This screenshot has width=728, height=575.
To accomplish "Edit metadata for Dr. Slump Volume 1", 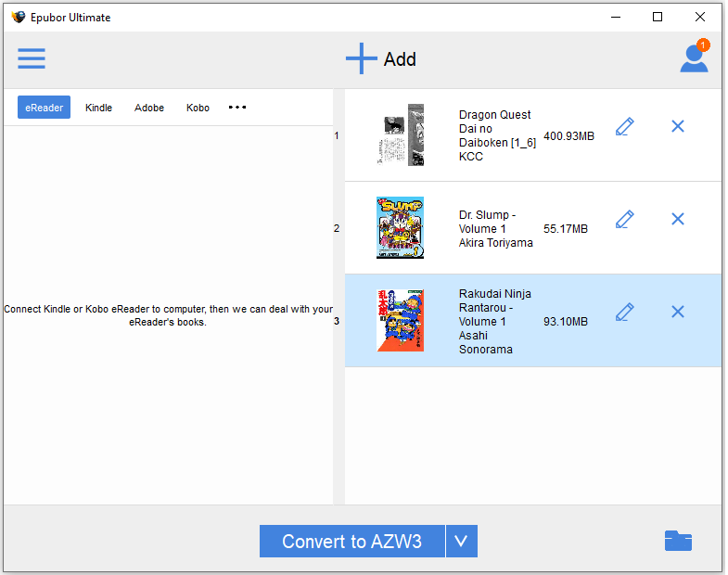I will tap(624, 219).
